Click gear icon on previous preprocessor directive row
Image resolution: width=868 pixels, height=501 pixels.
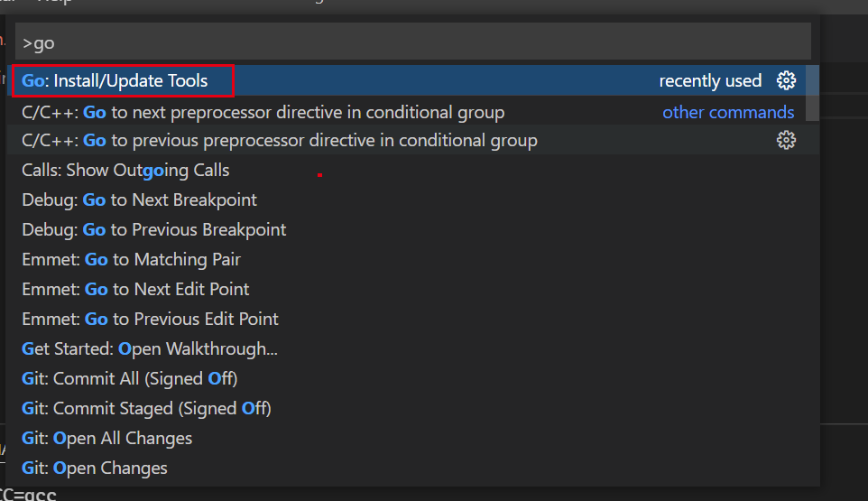tap(786, 140)
